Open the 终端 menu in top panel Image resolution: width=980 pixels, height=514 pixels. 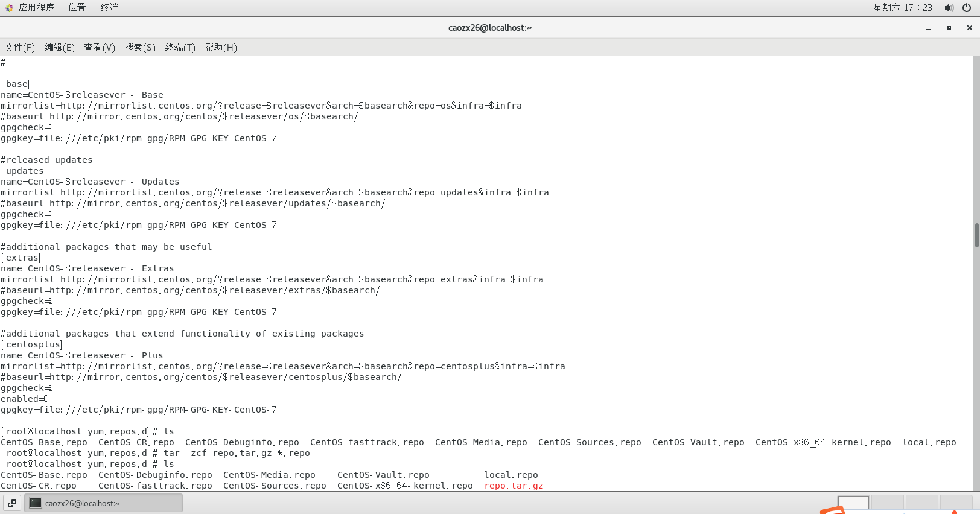pos(109,7)
